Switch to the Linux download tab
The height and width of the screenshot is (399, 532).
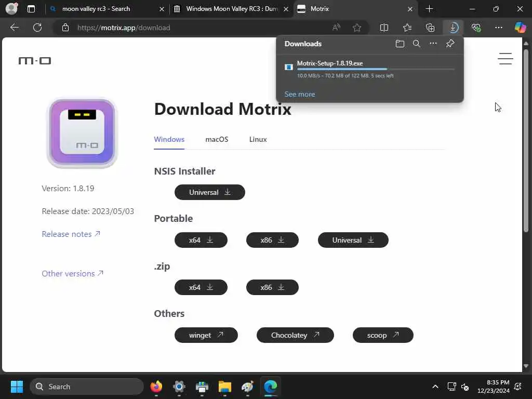(x=258, y=139)
